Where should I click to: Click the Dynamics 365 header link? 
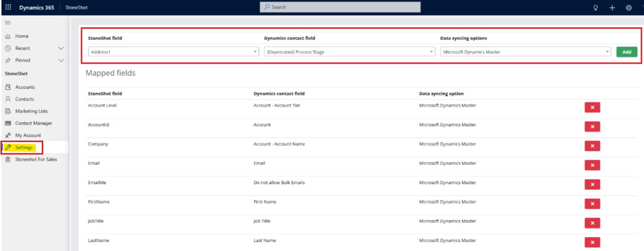point(37,8)
